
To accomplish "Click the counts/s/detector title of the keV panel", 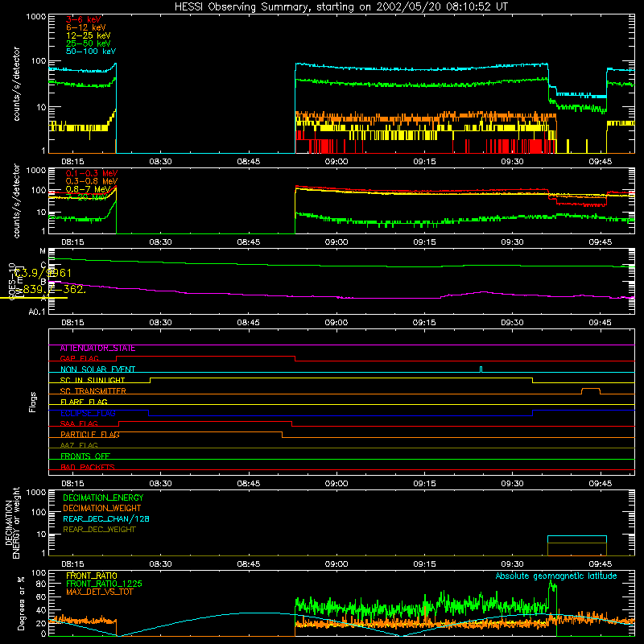I will 16,84.
